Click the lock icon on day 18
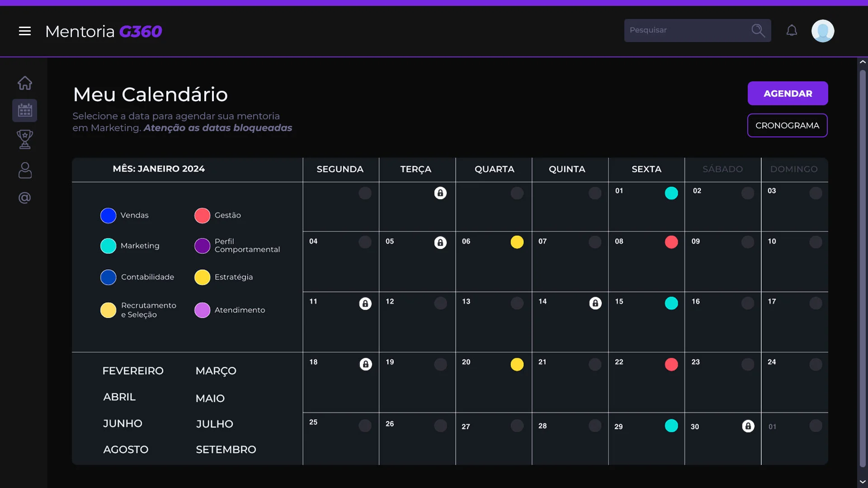Image resolution: width=868 pixels, height=488 pixels. point(366,364)
